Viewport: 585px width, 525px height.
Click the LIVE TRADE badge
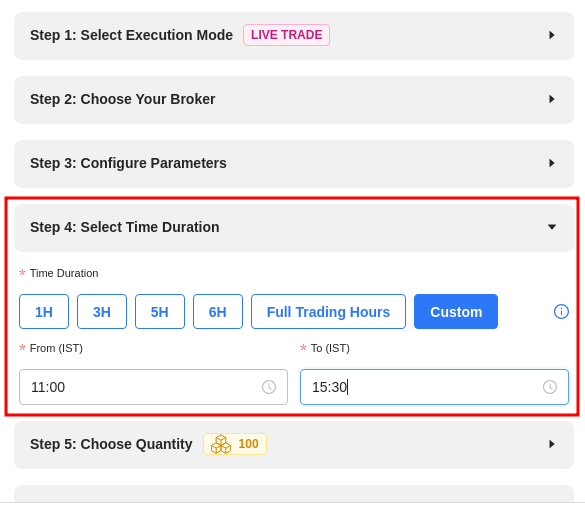[287, 35]
